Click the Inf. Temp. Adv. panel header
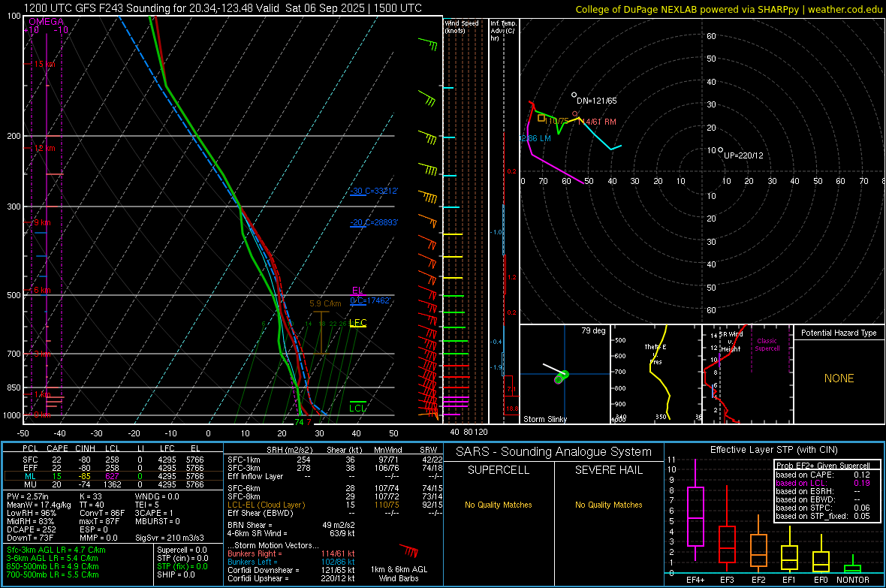 503,31
